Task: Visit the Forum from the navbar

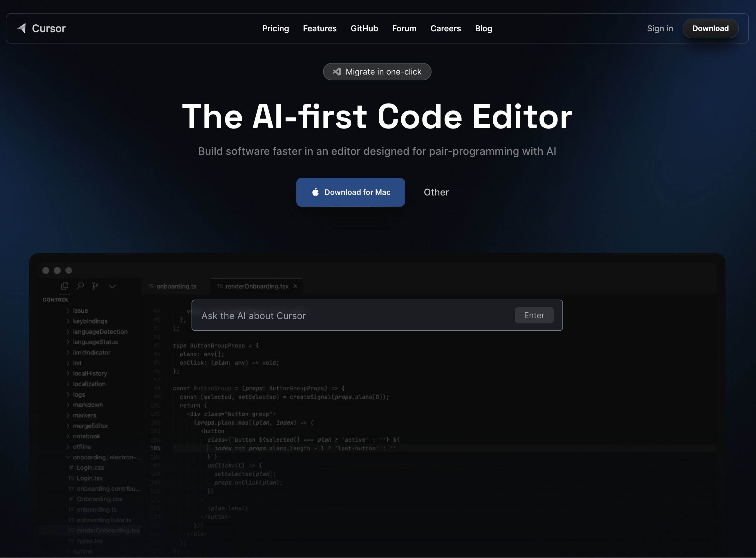Action: coord(404,28)
